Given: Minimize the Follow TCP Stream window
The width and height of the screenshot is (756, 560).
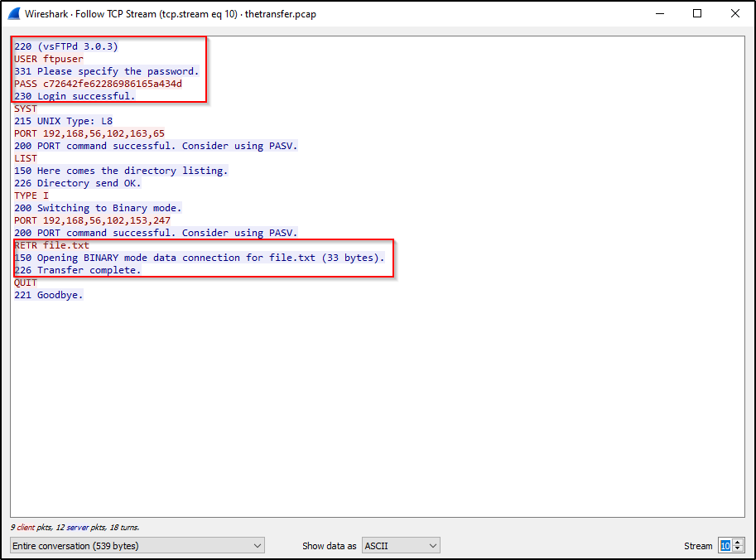Looking at the screenshot, I should click(x=659, y=14).
